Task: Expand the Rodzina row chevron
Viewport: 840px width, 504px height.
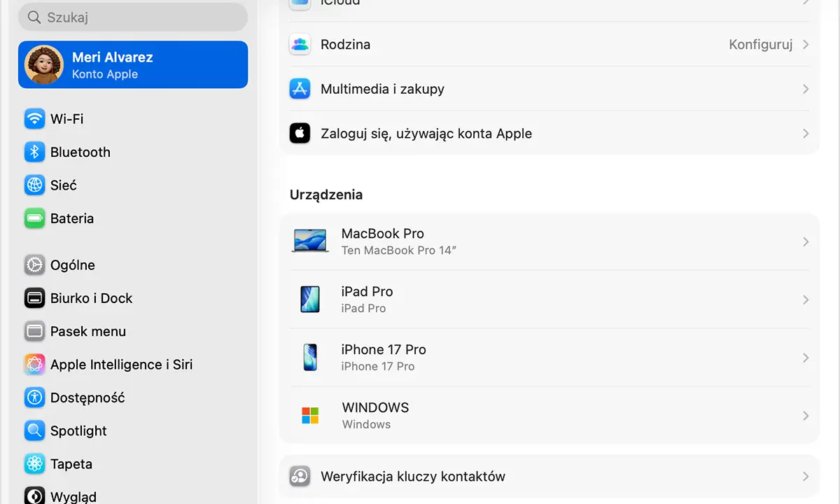Action: point(806,44)
